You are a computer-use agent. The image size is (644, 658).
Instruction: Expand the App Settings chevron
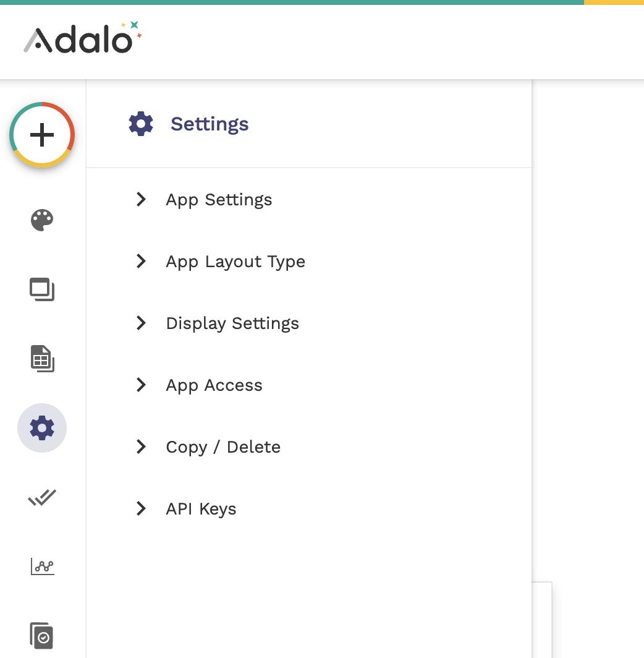pyautogui.click(x=141, y=199)
